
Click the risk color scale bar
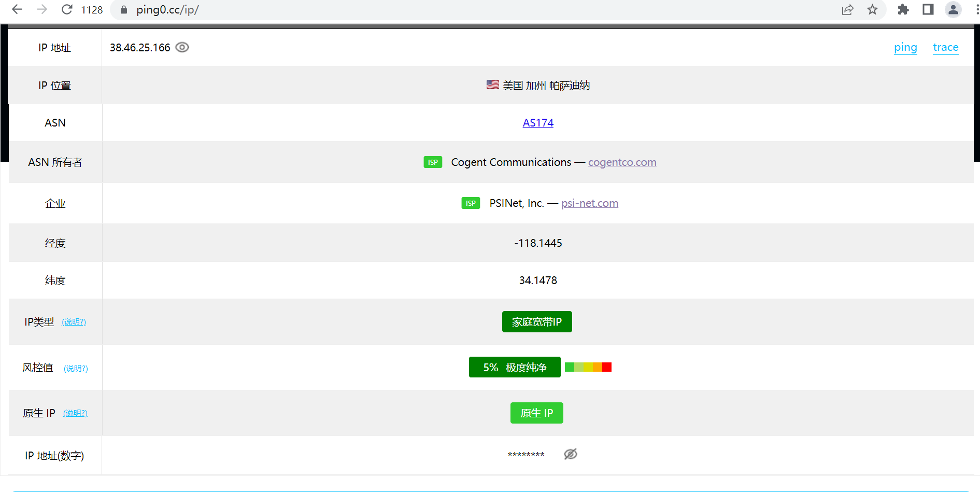(588, 367)
